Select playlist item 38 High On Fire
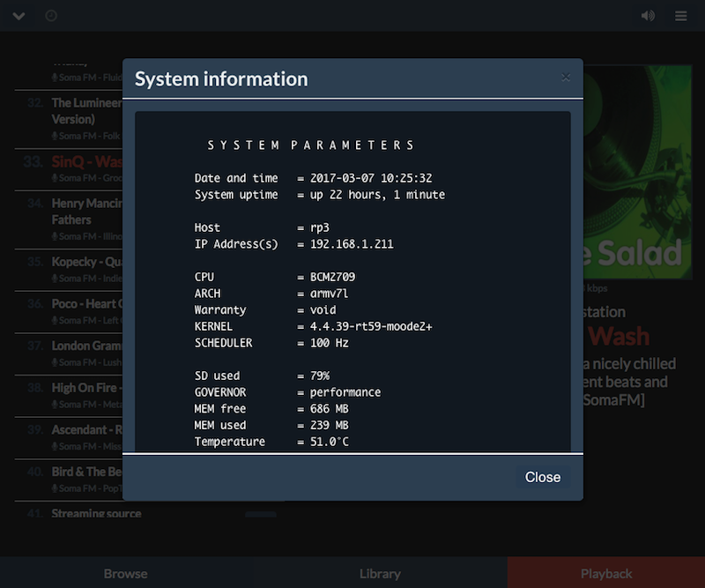Screen dimensions: 705x588 (69, 396)
